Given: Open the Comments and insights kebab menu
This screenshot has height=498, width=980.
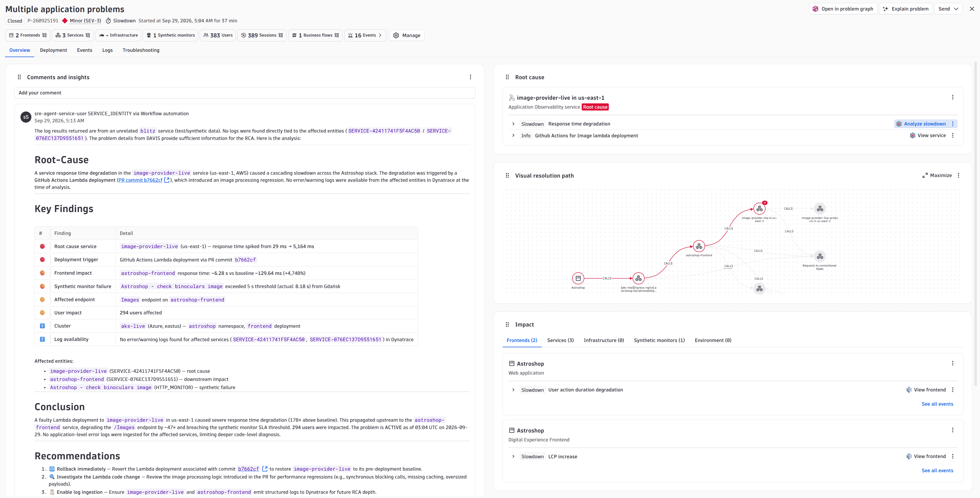Looking at the screenshot, I should click(x=470, y=77).
